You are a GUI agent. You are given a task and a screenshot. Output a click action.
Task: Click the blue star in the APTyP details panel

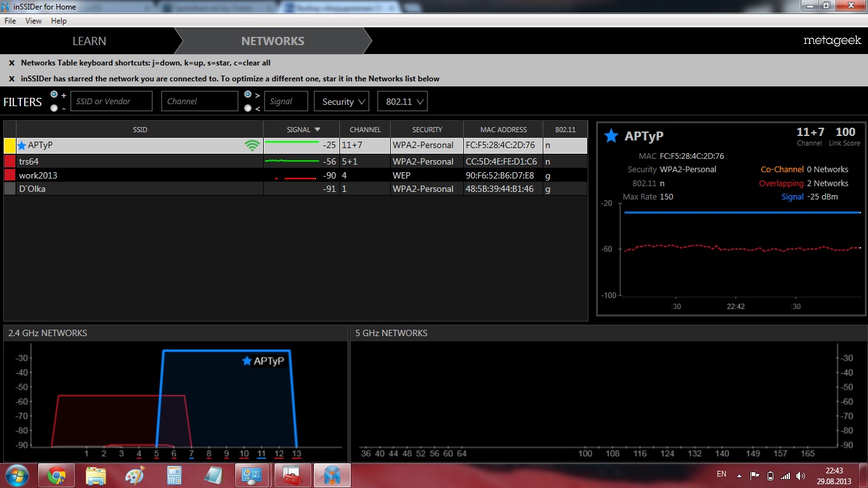611,135
